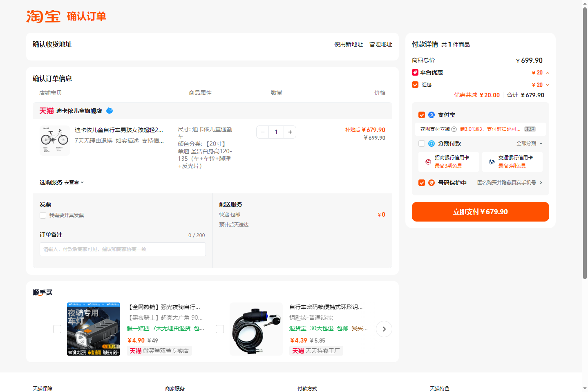Uncheck the 号码保护中 checkbox
This screenshot has width=588, height=392.
click(422, 183)
